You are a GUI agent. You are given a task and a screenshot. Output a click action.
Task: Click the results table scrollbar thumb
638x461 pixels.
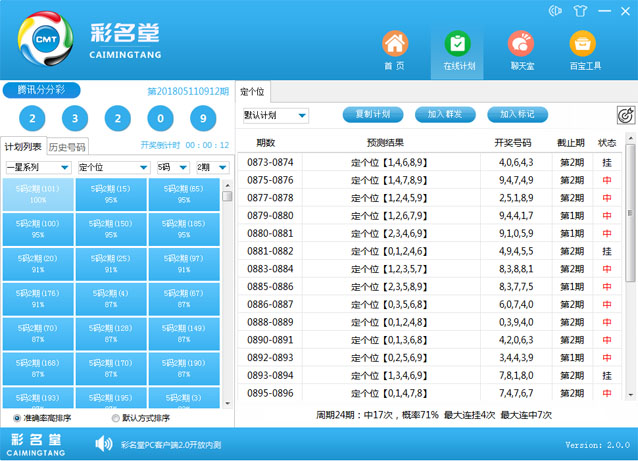630,212
